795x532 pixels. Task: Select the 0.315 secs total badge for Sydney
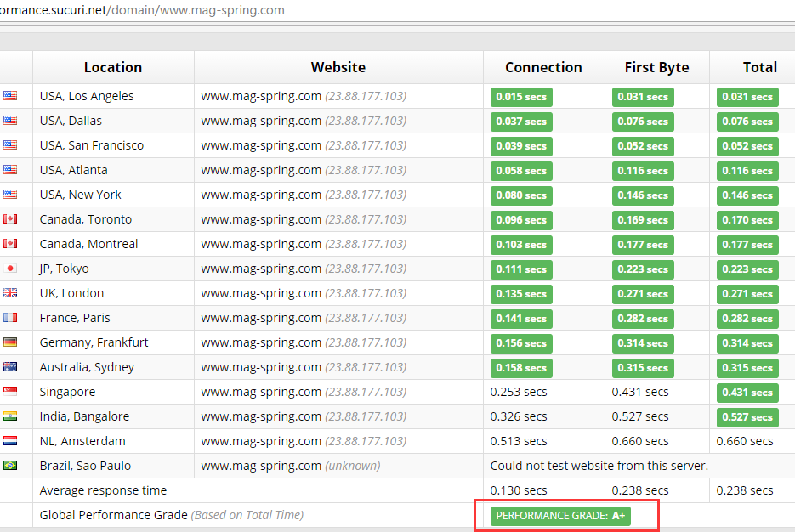coord(747,368)
